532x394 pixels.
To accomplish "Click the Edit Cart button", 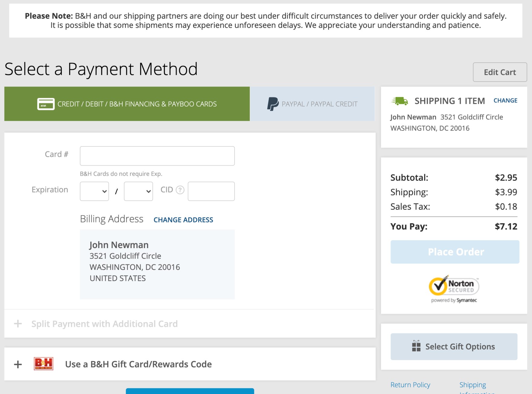I will pyautogui.click(x=500, y=72).
